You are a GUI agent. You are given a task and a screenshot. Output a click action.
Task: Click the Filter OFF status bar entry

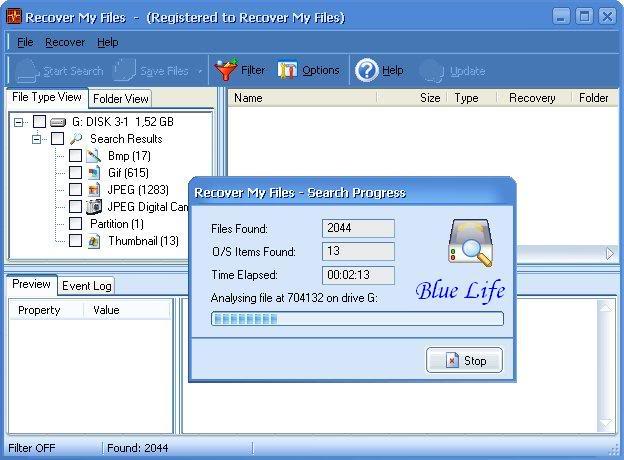click(x=32, y=448)
